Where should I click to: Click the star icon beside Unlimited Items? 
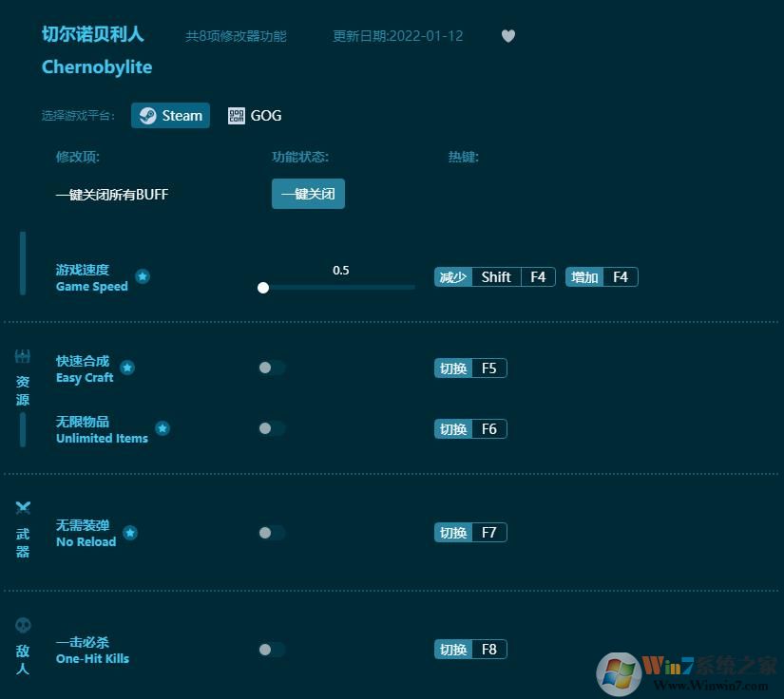pos(162,428)
